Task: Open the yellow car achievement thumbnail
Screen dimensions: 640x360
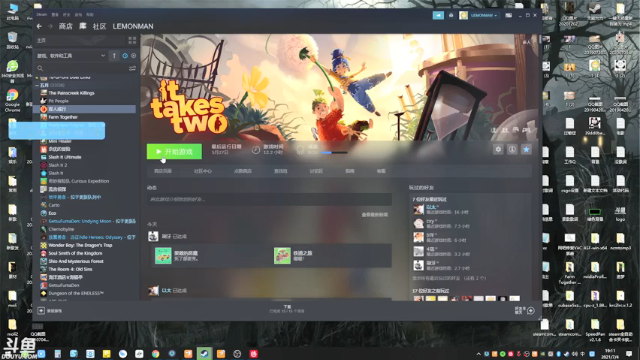Action: [x=163, y=256]
